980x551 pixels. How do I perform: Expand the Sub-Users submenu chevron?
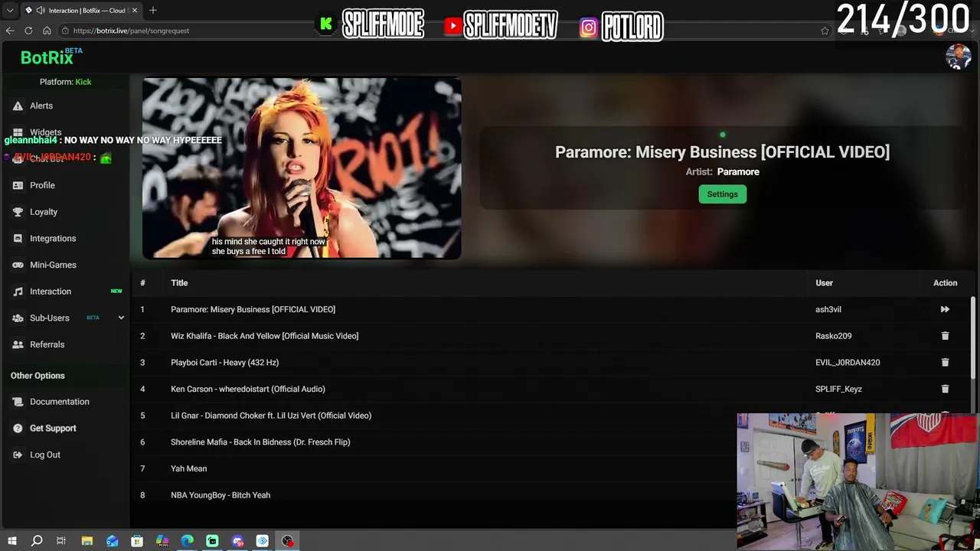(121, 318)
